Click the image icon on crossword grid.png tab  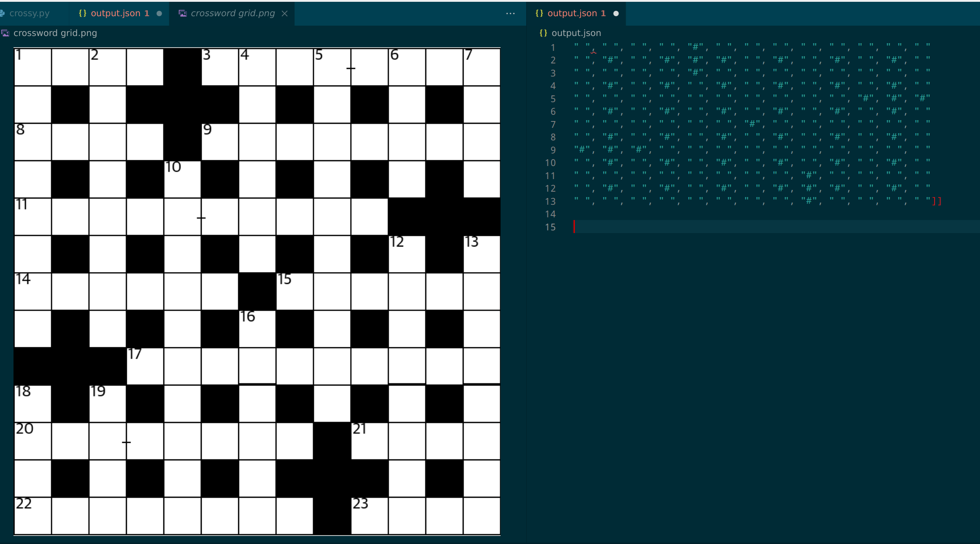(182, 13)
